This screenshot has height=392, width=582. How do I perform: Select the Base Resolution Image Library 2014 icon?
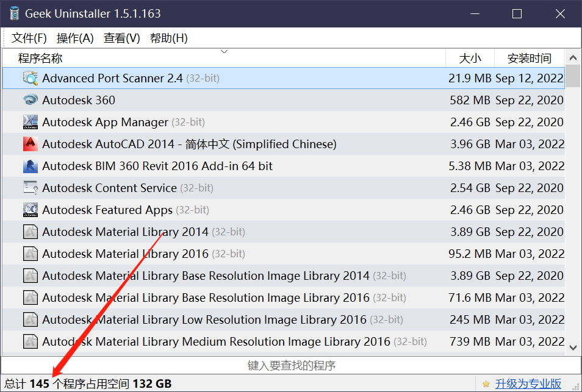31,276
